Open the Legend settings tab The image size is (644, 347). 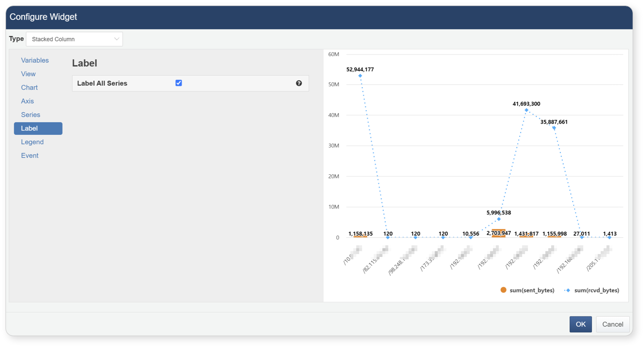pyautogui.click(x=32, y=142)
